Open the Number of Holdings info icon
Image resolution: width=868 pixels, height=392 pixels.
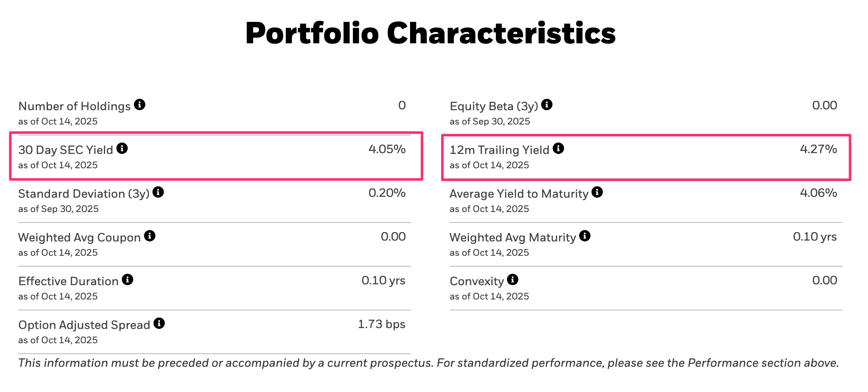pos(140,105)
